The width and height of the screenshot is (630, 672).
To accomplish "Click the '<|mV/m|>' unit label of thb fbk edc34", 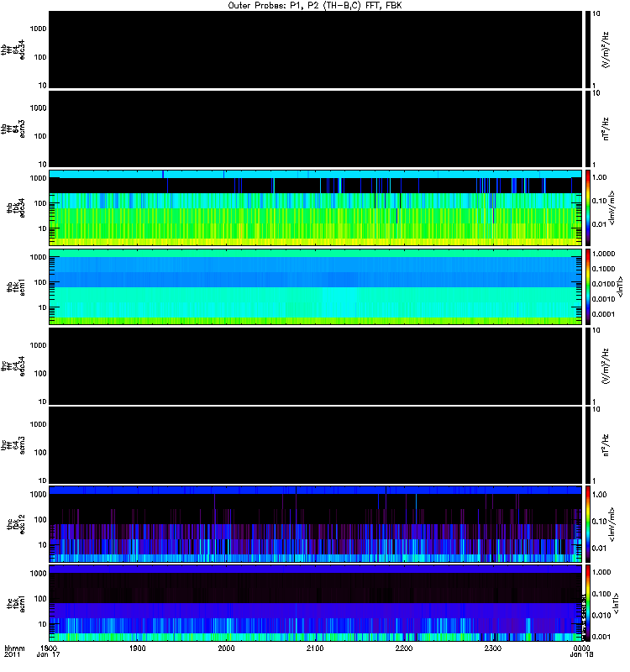I will point(612,207).
